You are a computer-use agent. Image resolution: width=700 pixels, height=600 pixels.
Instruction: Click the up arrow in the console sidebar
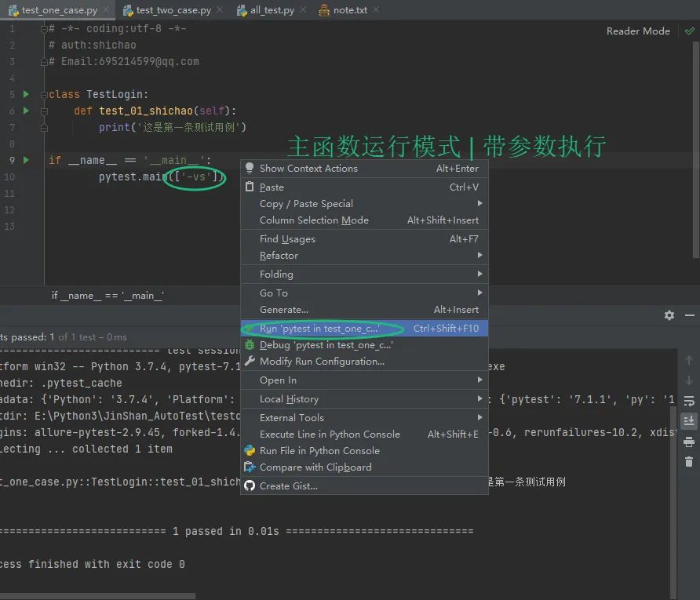coord(689,360)
